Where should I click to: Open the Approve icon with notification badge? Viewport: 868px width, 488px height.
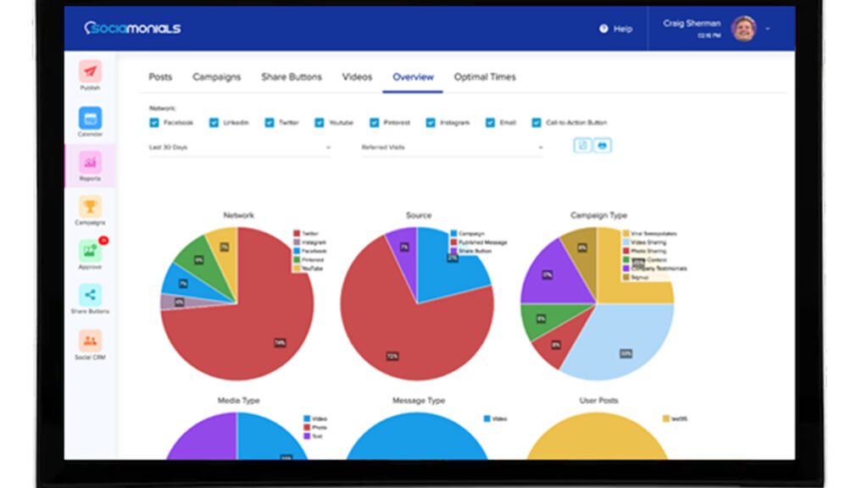[x=90, y=252]
